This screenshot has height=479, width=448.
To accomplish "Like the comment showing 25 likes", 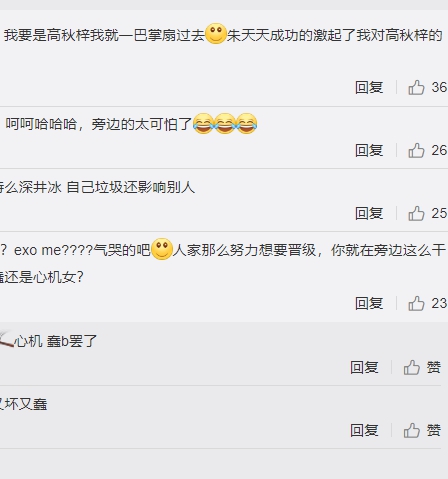I will pyautogui.click(x=416, y=213).
